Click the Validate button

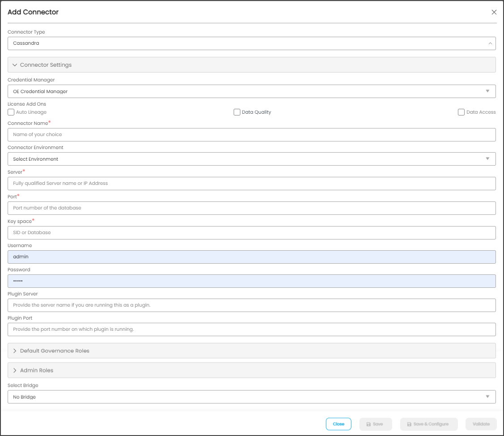tap(481, 424)
